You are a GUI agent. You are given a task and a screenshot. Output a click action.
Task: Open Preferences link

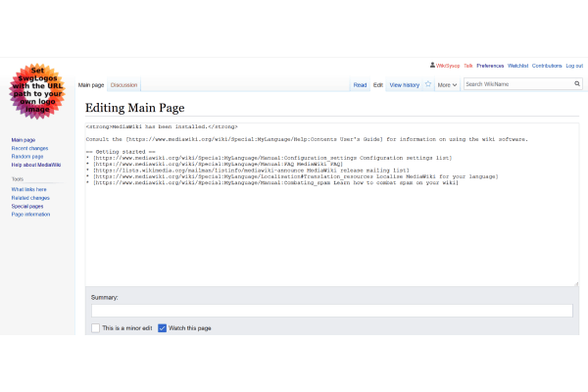point(490,66)
